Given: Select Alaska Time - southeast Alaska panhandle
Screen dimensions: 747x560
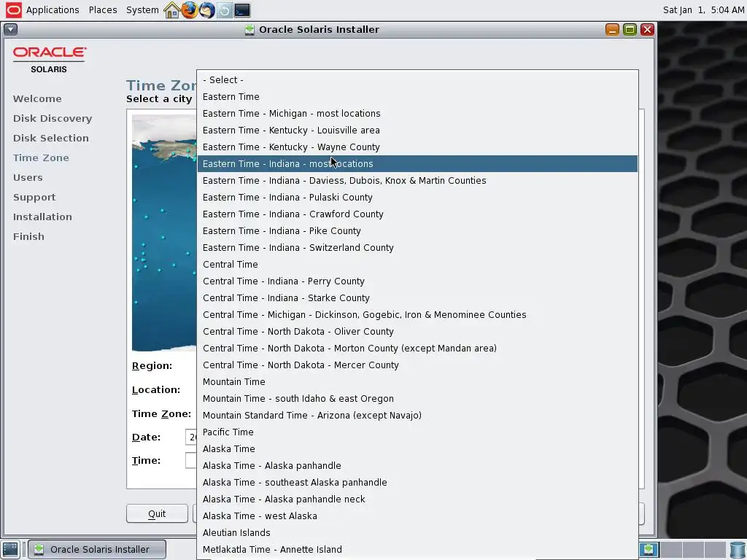Looking at the screenshot, I should [x=417, y=483].
